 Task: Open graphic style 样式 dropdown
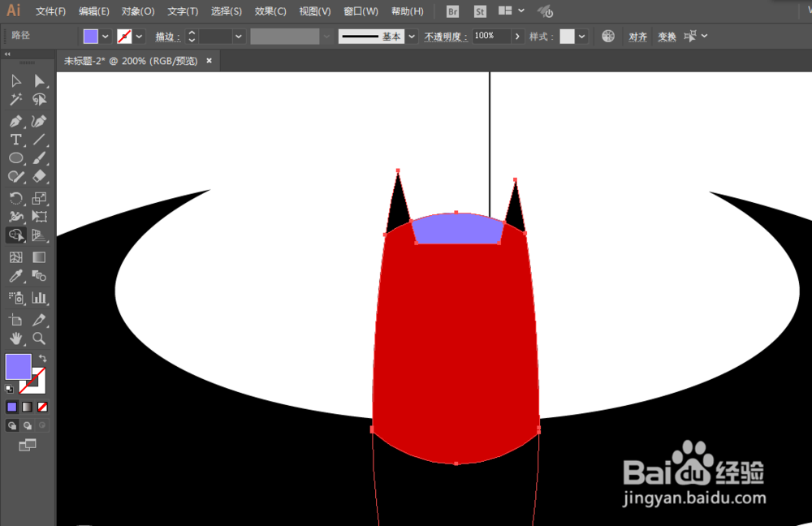coord(582,37)
